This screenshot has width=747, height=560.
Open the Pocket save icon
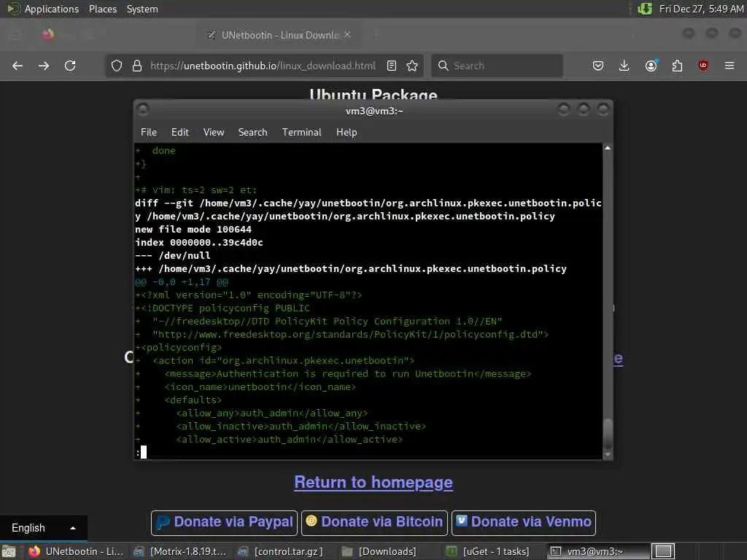(x=598, y=66)
